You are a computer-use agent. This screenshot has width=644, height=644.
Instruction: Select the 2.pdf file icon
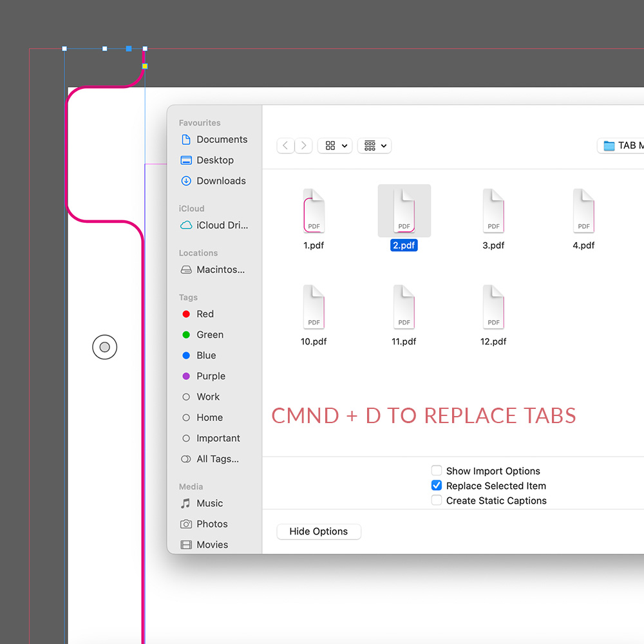tap(404, 211)
